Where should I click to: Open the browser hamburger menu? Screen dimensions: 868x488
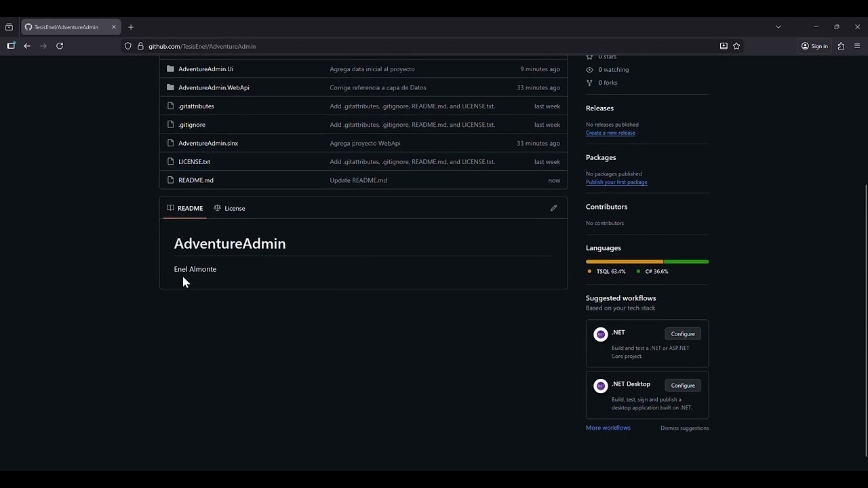click(x=857, y=46)
